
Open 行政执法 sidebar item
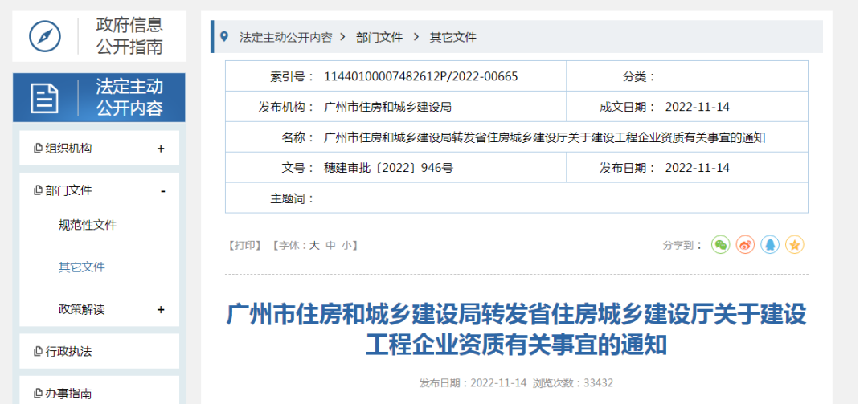(68, 352)
